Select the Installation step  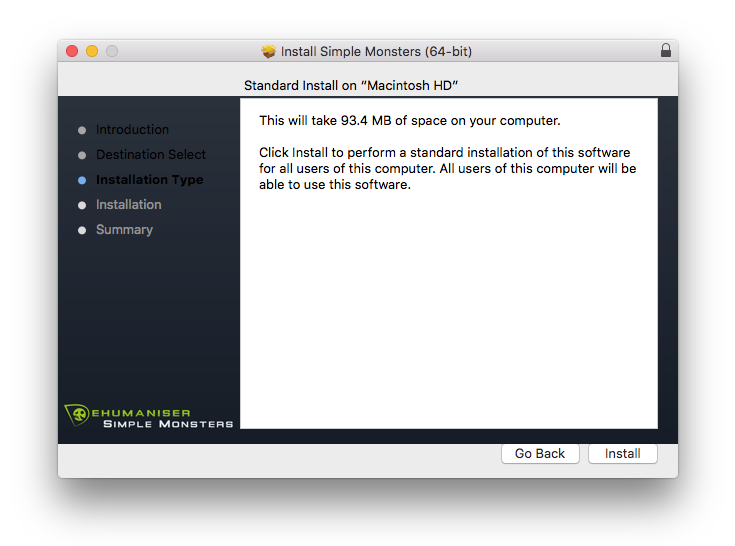coord(128,204)
